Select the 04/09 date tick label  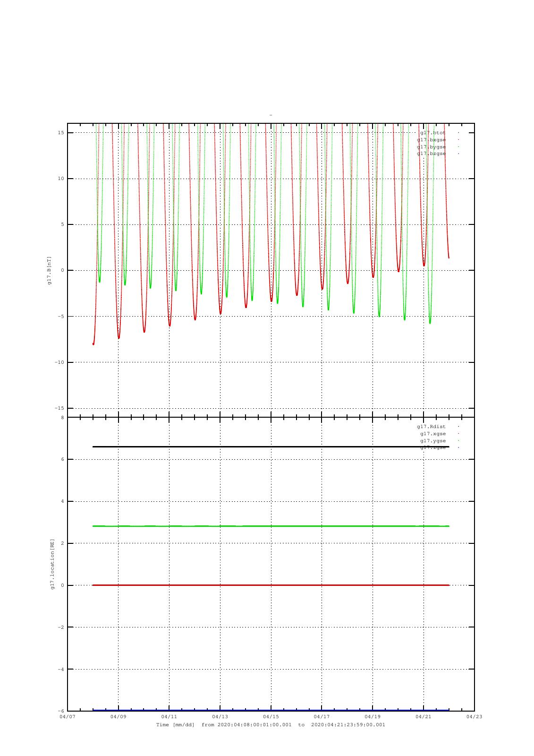pyautogui.click(x=119, y=717)
